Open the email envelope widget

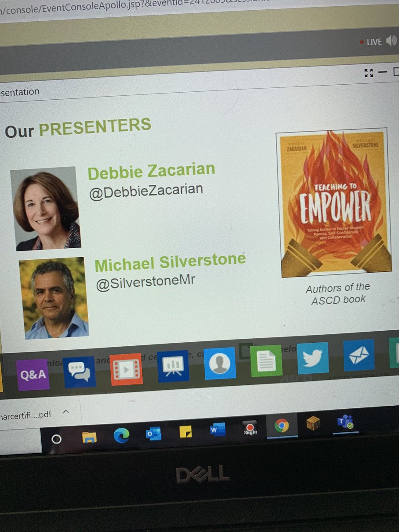coord(359,355)
